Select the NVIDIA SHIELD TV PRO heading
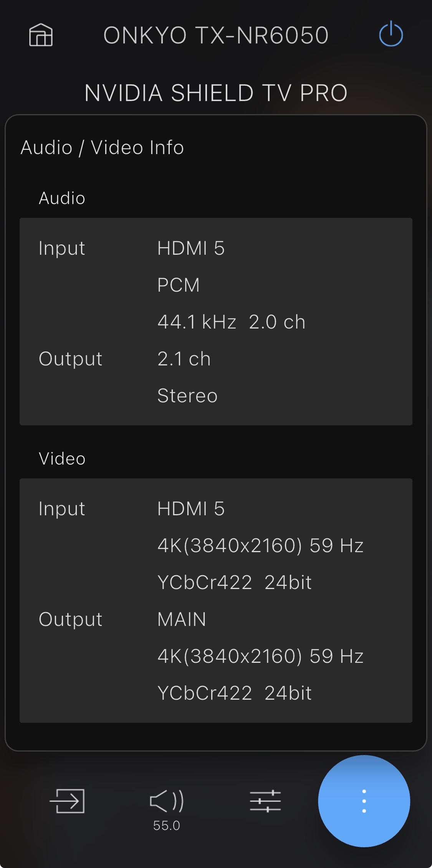Viewport: 432px width, 868px height. 216,93
